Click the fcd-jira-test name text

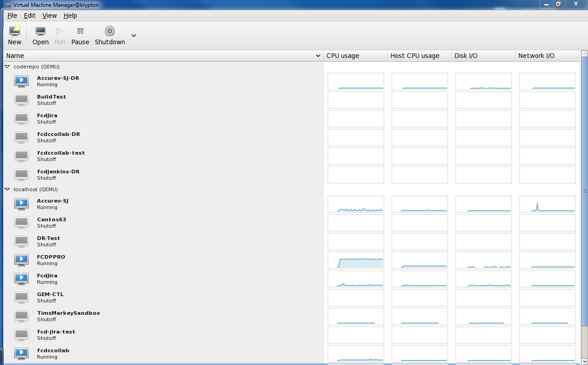pyautogui.click(x=56, y=332)
